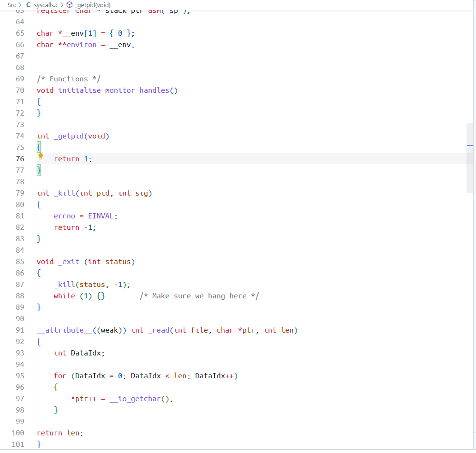Click the 'DataIdx++' increment on line 95
Viewport: 476px width, 453px height.
coord(214,376)
